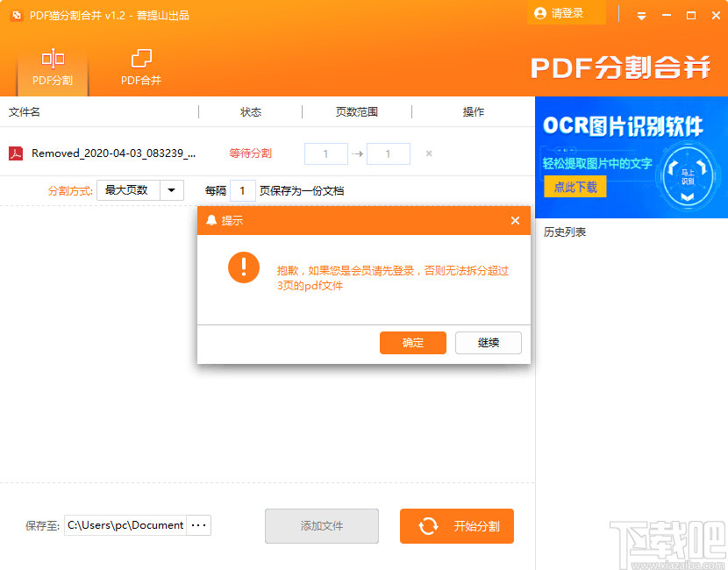Click the user avatar icon next to 请登录

(540, 13)
